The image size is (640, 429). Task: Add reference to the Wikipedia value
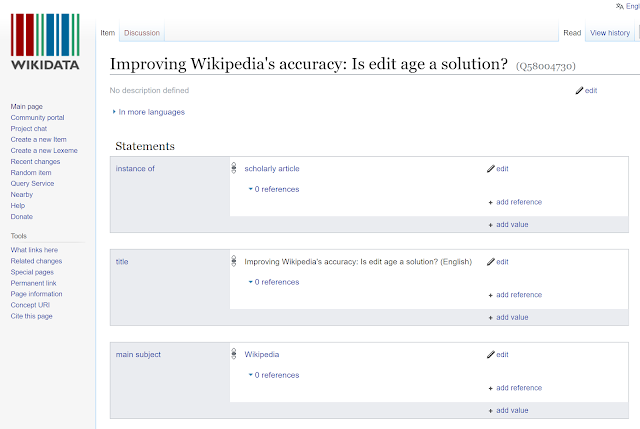point(515,388)
